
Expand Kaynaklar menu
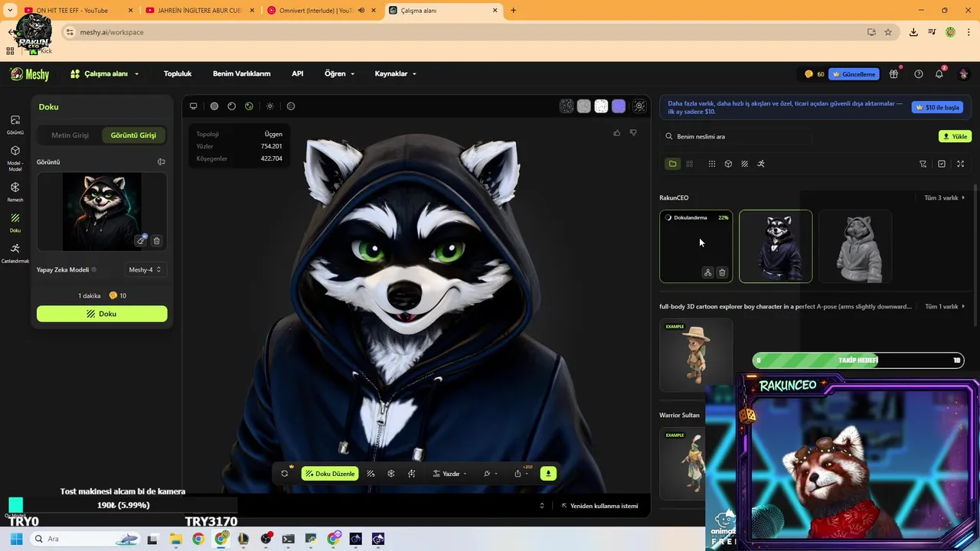[x=395, y=74]
